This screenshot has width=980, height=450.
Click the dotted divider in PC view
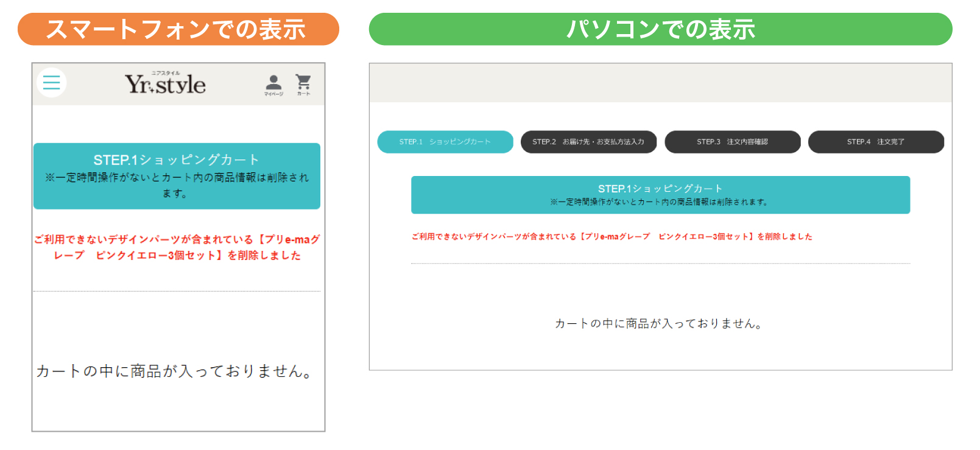point(660,264)
